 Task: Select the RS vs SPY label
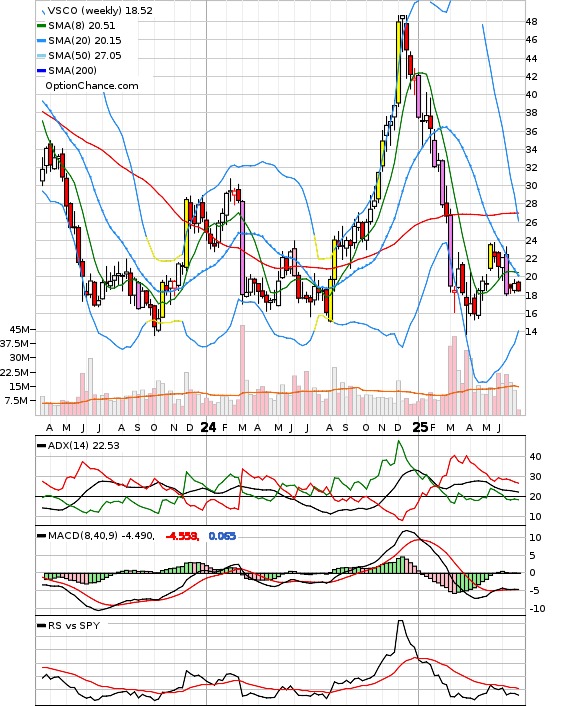click(74, 625)
